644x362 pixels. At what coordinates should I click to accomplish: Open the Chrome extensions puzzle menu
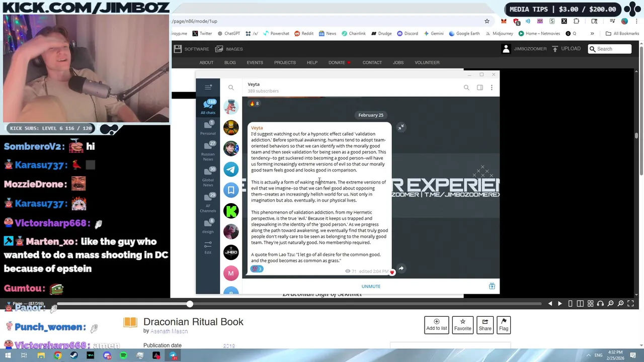pyautogui.click(x=576, y=21)
